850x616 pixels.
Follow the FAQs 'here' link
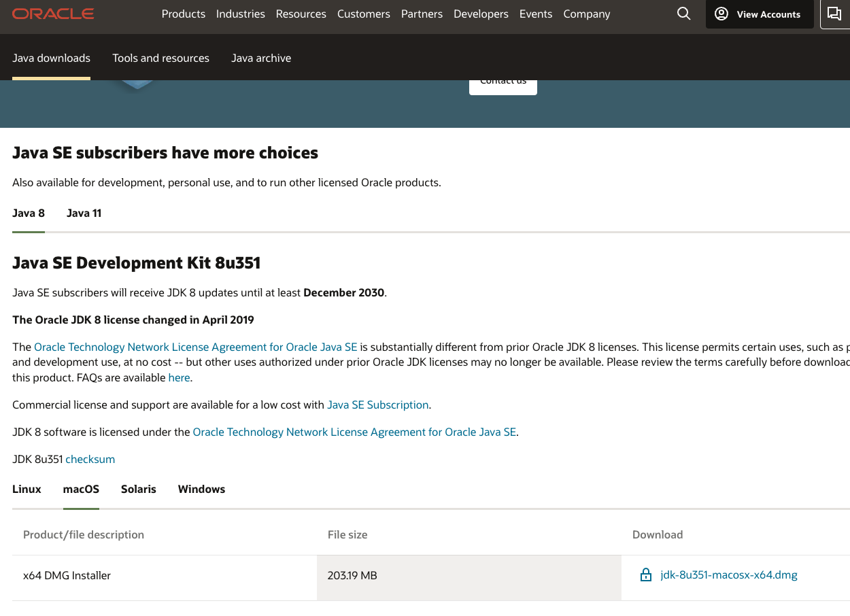(x=179, y=377)
